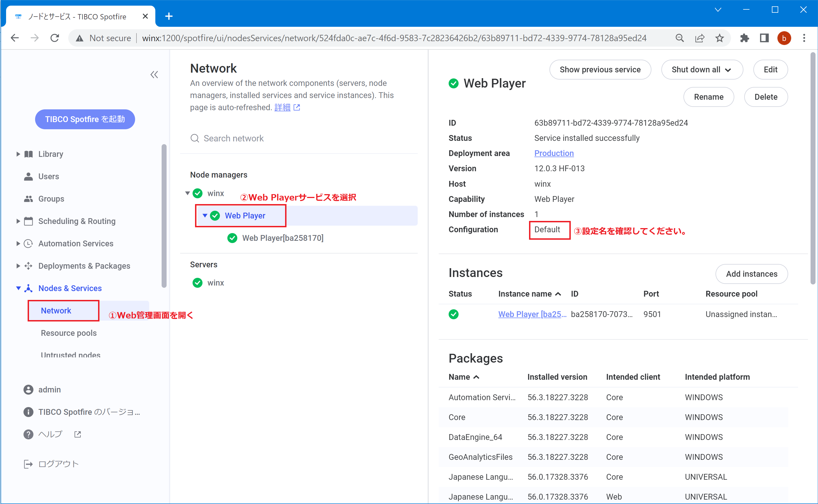Image resolution: width=818 pixels, height=504 pixels.
Task: Click the DataEngine_64 package row
Action: click(613, 437)
